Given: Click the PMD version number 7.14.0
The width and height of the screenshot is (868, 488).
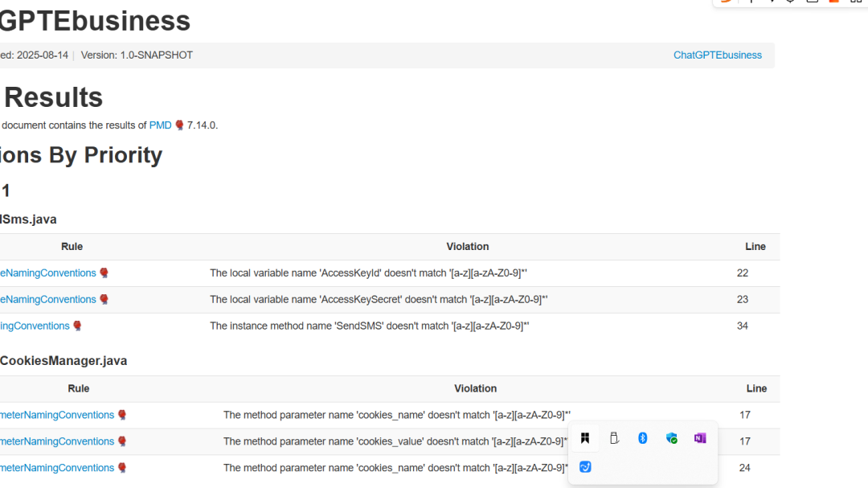Looking at the screenshot, I should (x=202, y=125).
